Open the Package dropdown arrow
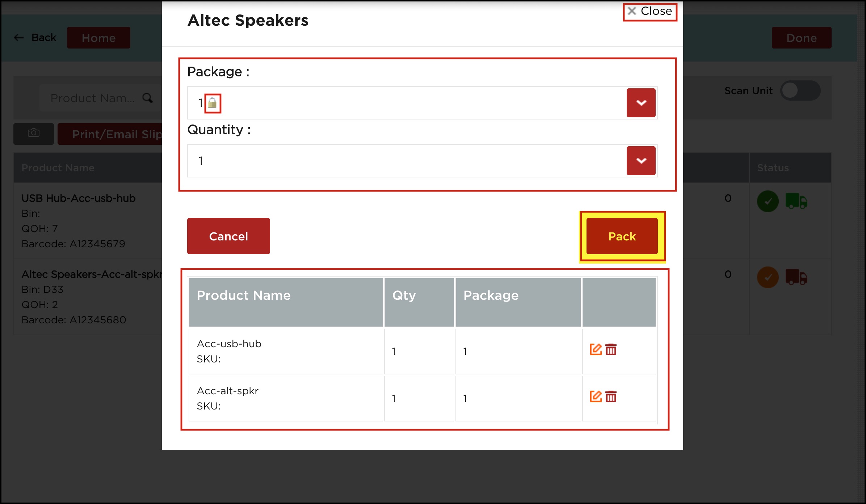Image resolution: width=866 pixels, height=504 pixels. coord(641,103)
